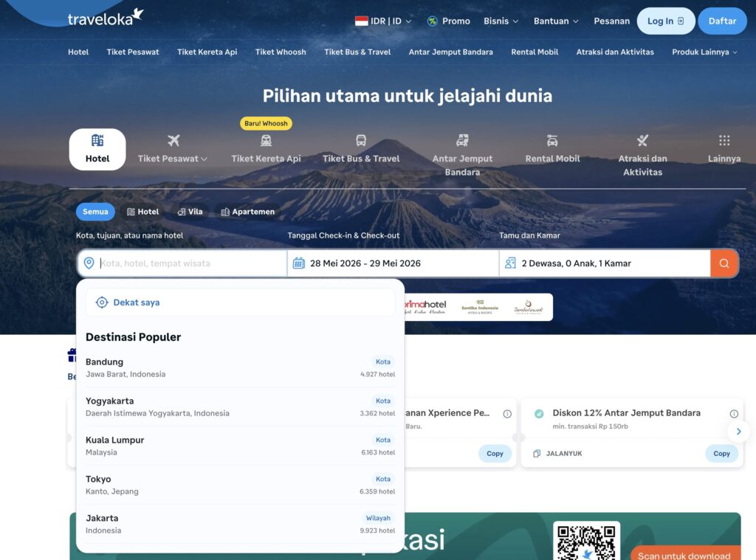Click the Daftar button

pyautogui.click(x=722, y=21)
